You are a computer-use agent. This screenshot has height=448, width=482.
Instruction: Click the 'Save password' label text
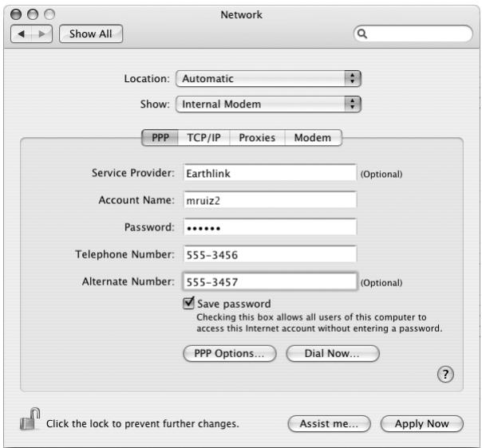(234, 304)
